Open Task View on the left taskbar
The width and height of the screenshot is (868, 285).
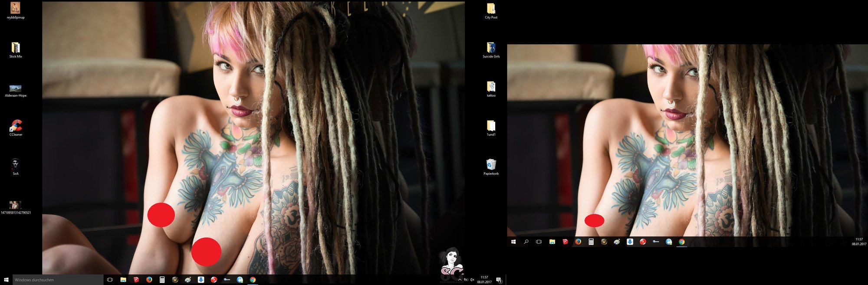coord(110,280)
